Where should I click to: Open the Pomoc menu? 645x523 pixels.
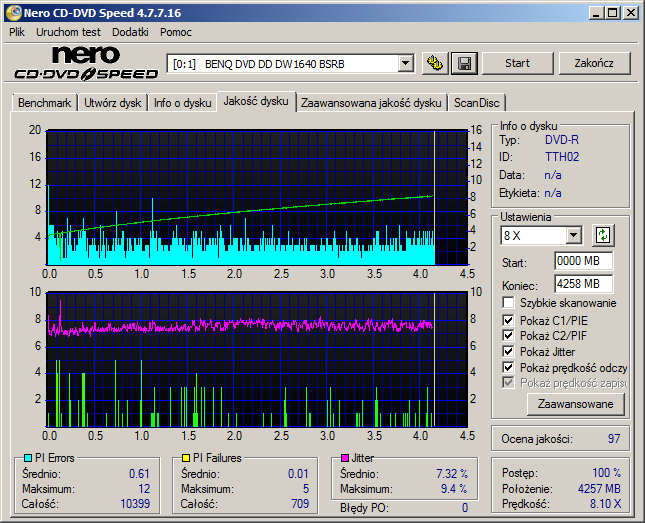(x=176, y=32)
